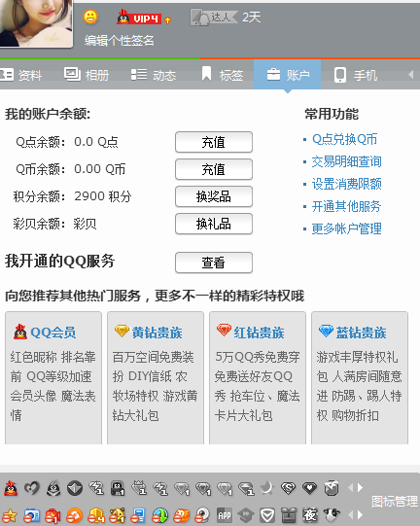Show next icons in lower icon row
The width and height of the screenshot is (420, 526).
tap(361, 514)
